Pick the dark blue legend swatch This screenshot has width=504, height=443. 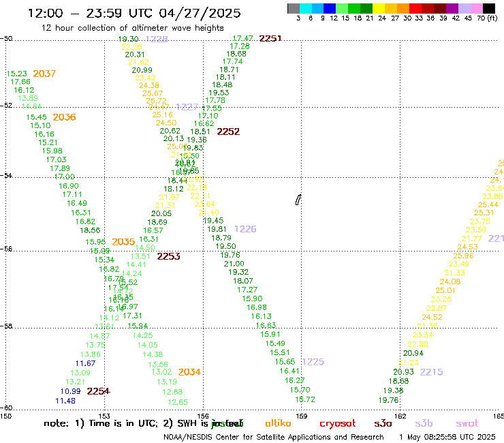[330, 8]
